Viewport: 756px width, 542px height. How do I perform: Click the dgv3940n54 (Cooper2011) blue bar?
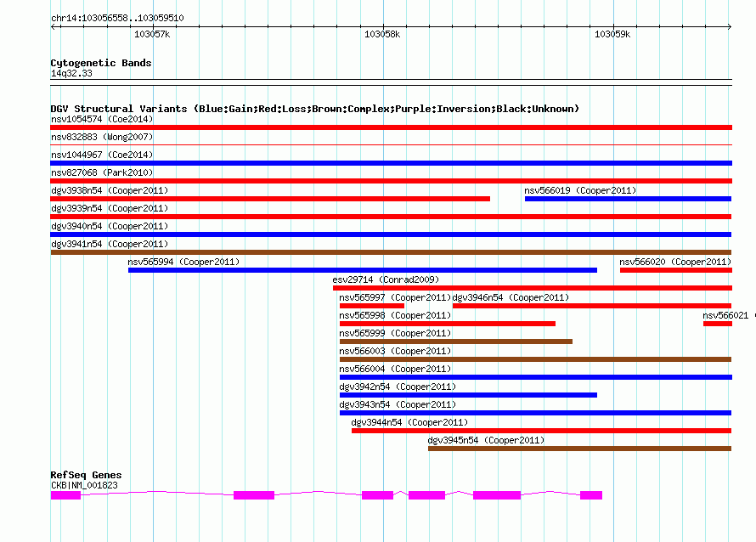click(391, 234)
